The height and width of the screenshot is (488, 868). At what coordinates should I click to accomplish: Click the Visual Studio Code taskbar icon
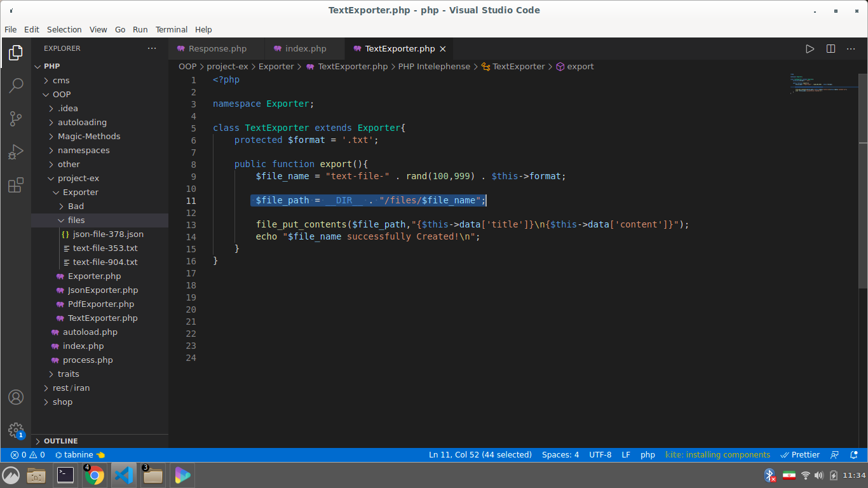[x=123, y=475]
